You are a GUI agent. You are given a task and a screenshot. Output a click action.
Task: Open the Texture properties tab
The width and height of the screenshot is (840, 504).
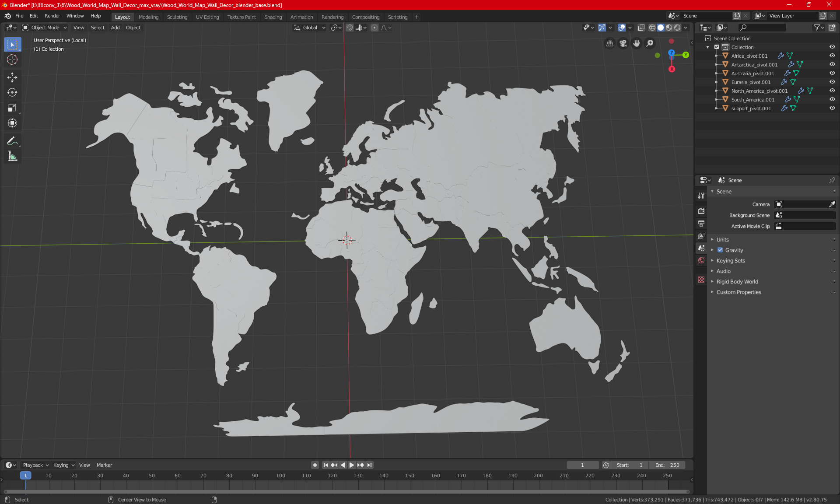tap(701, 280)
